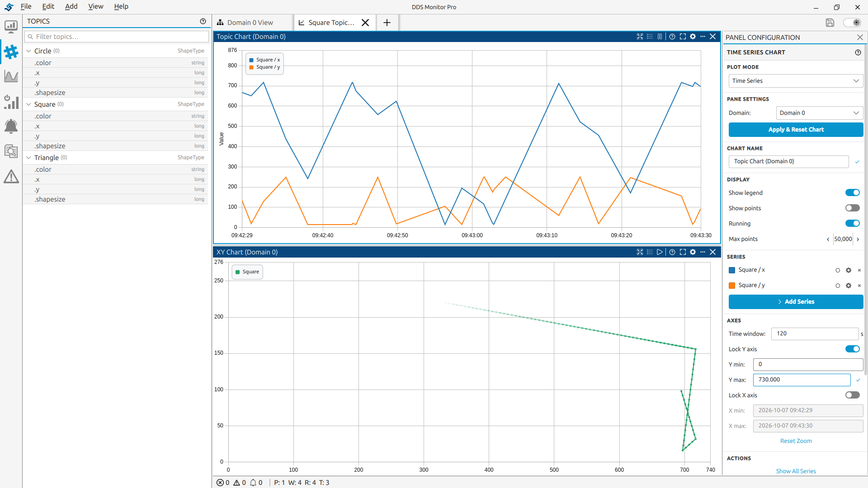Open the View menu
This screenshot has width=868, height=488.
coord(95,6)
